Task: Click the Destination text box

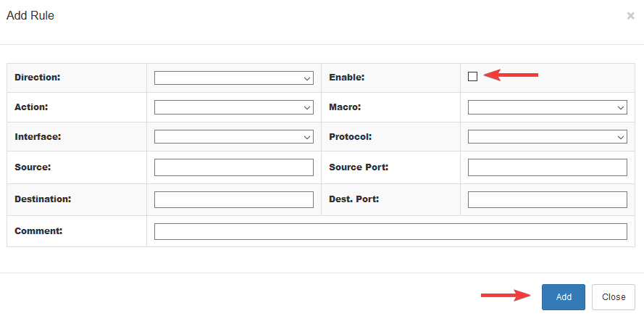Action: pyautogui.click(x=234, y=199)
